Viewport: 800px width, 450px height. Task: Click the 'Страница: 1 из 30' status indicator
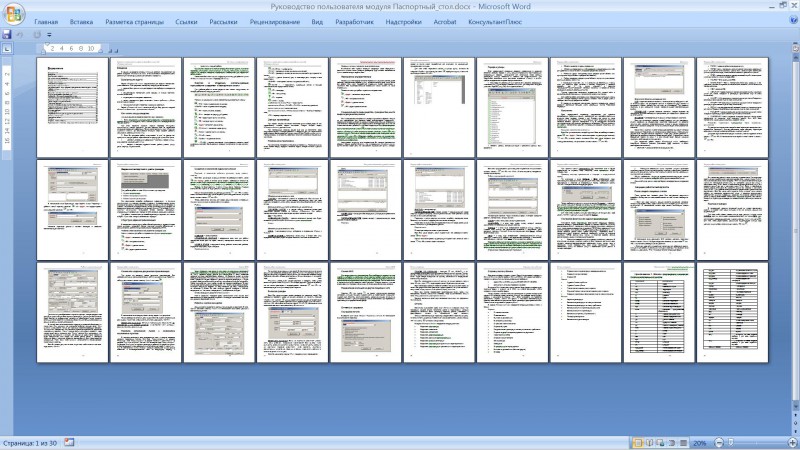(x=30, y=443)
